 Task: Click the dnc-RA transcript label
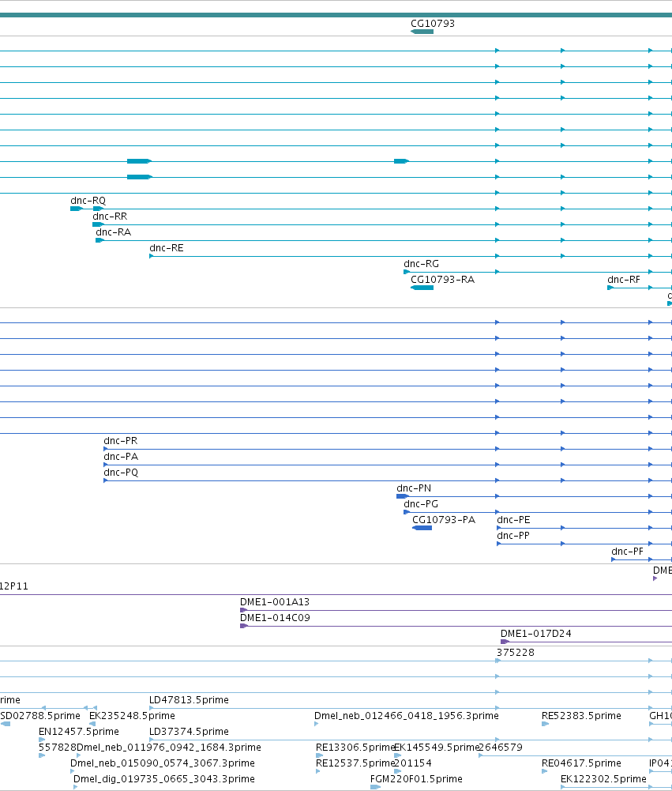point(114,232)
